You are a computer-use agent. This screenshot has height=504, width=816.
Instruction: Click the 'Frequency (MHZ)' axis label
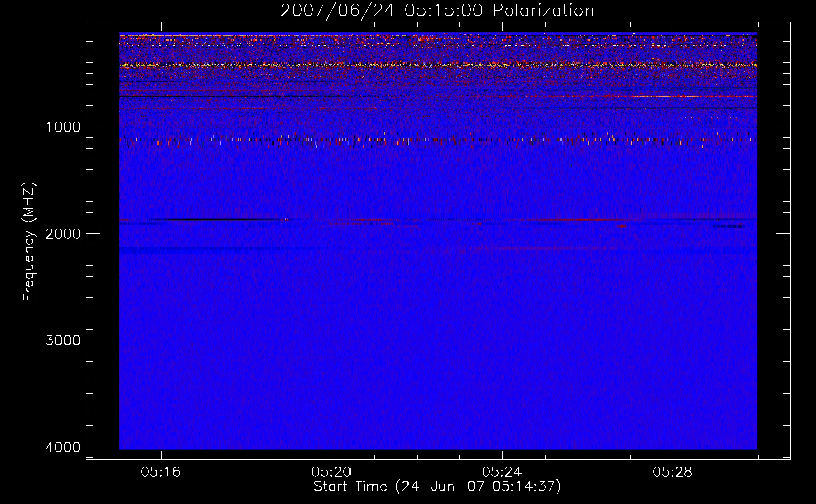point(29,242)
